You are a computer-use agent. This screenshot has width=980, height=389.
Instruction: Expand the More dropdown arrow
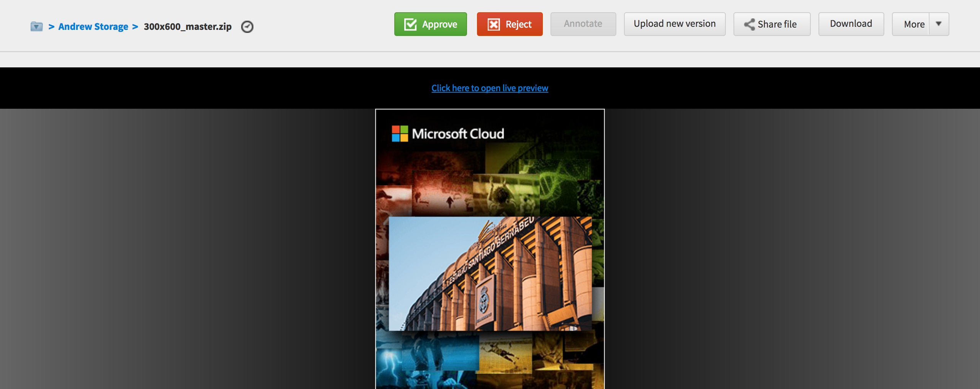pyautogui.click(x=939, y=24)
